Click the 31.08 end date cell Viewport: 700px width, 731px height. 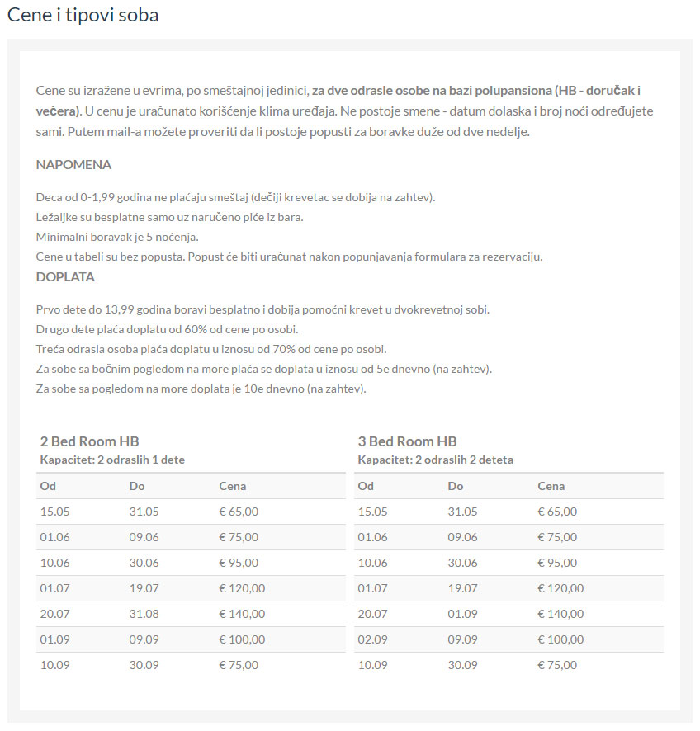point(144,614)
